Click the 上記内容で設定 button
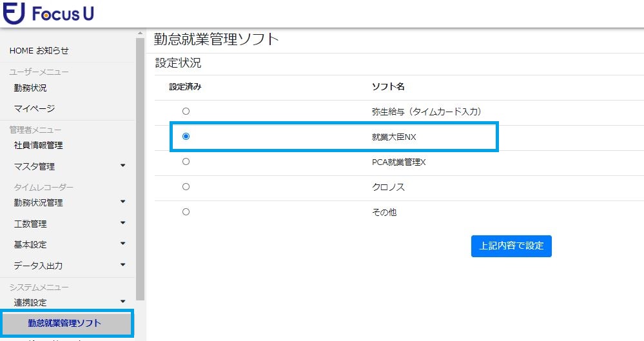Image resolution: width=644 pixels, height=341 pixels. point(511,246)
